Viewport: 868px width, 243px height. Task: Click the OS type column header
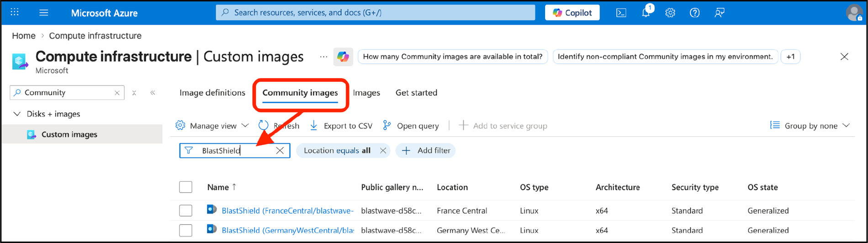point(534,187)
